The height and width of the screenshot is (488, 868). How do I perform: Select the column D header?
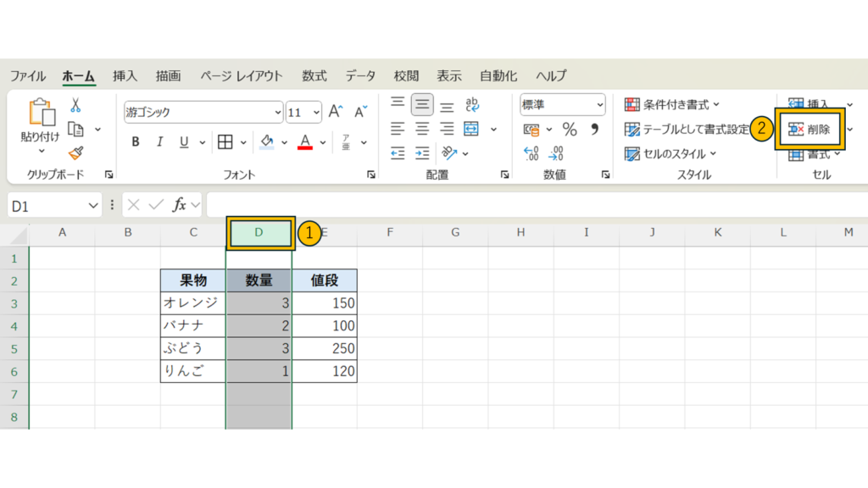click(x=259, y=232)
